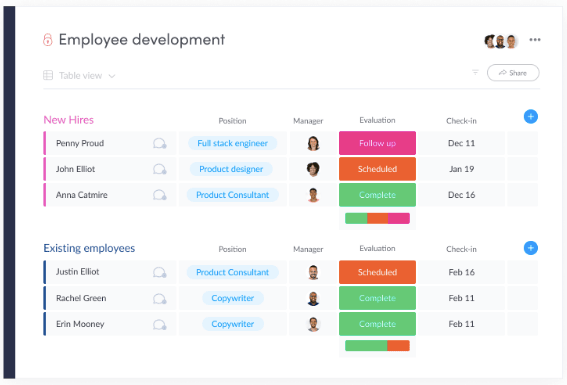Image resolution: width=567 pixels, height=385 pixels.
Task: Click Anna Catmire's Product Consultant tag
Action: tap(233, 195)
